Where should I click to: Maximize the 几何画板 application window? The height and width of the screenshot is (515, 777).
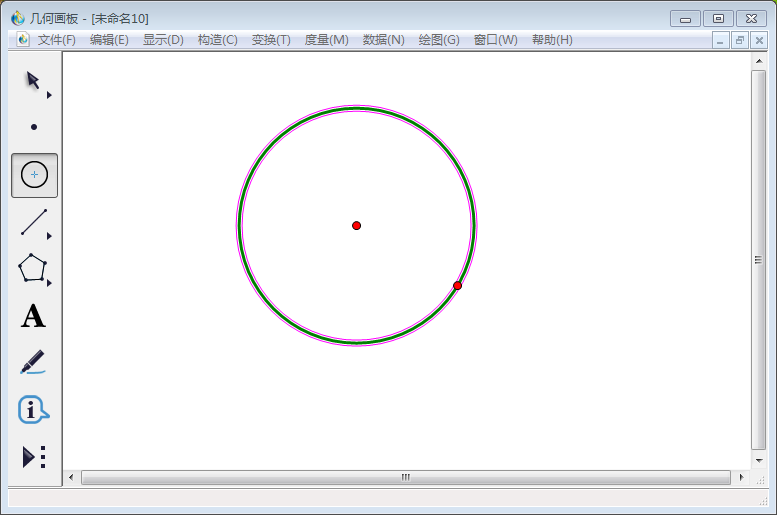tap(718, 19)
